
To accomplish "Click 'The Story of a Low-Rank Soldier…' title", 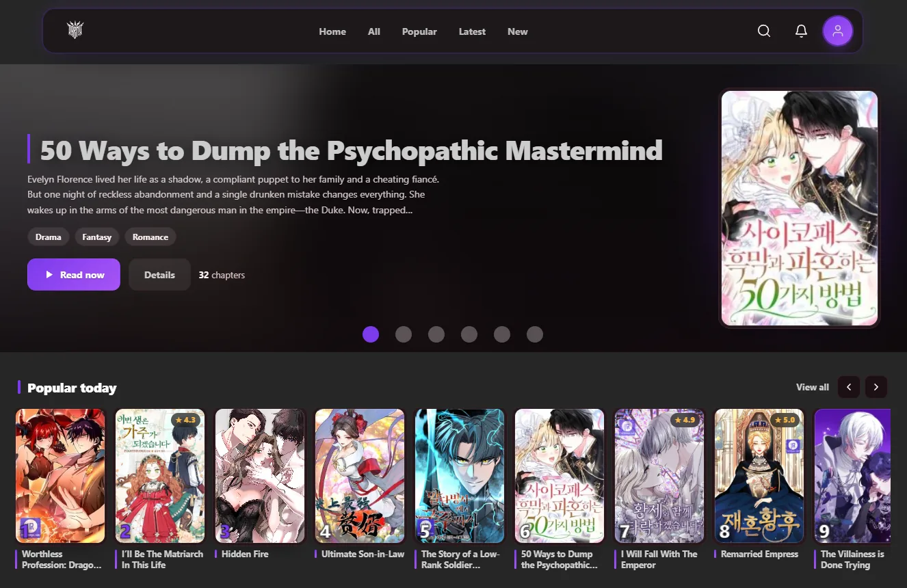I will (460, 559).
